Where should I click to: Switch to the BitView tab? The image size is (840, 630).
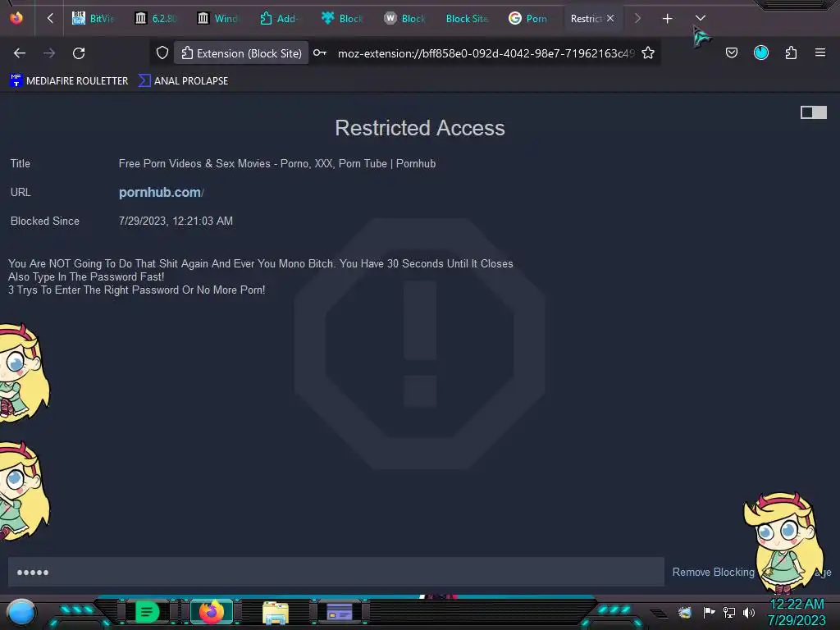pyautogui.click(x=94, y=18)
